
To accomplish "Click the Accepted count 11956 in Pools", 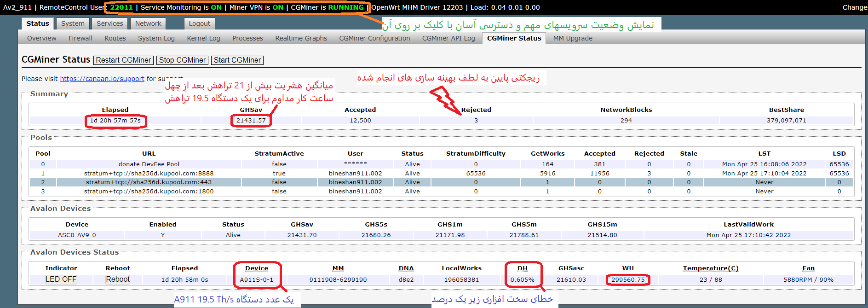I will [599, 174].
